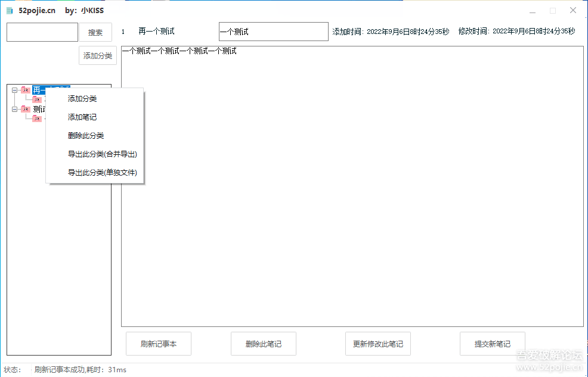Select the child note folder icon under 再一个测试

coord(37,99)
